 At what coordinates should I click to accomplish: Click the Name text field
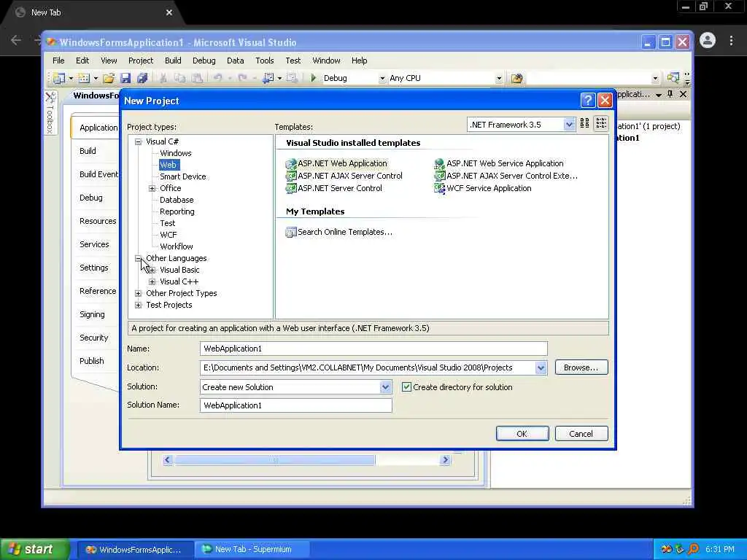click(373, 349)
